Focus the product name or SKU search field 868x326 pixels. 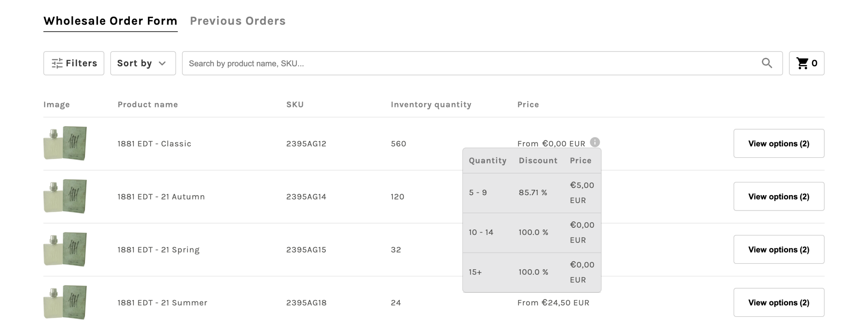click(482, 63)
